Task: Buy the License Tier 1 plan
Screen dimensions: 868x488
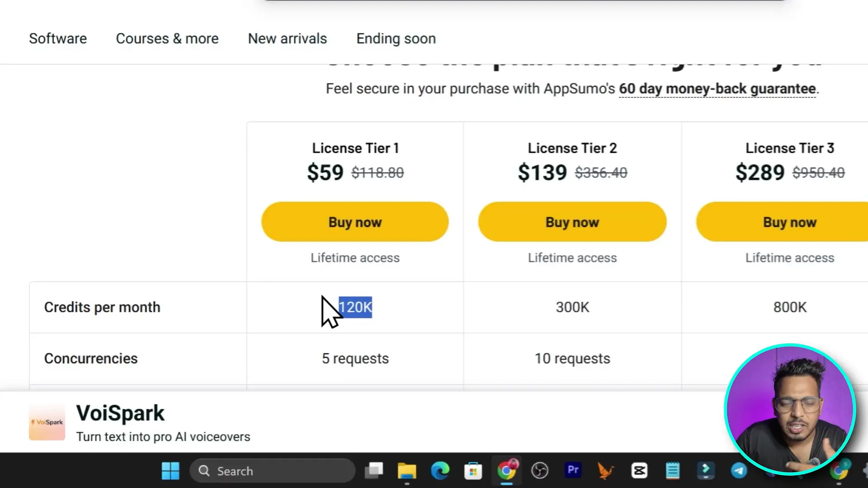Action: [355, 222]
